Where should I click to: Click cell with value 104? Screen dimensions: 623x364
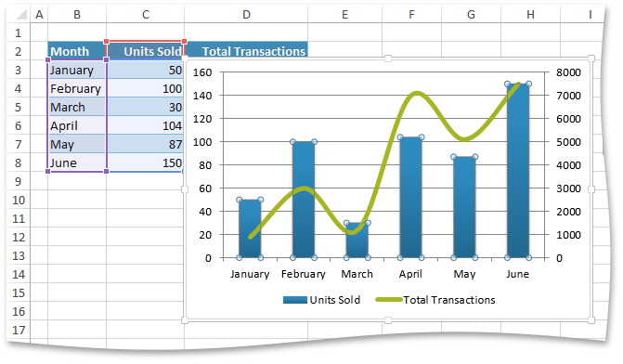pyautogui.click(x=146, y=125)
